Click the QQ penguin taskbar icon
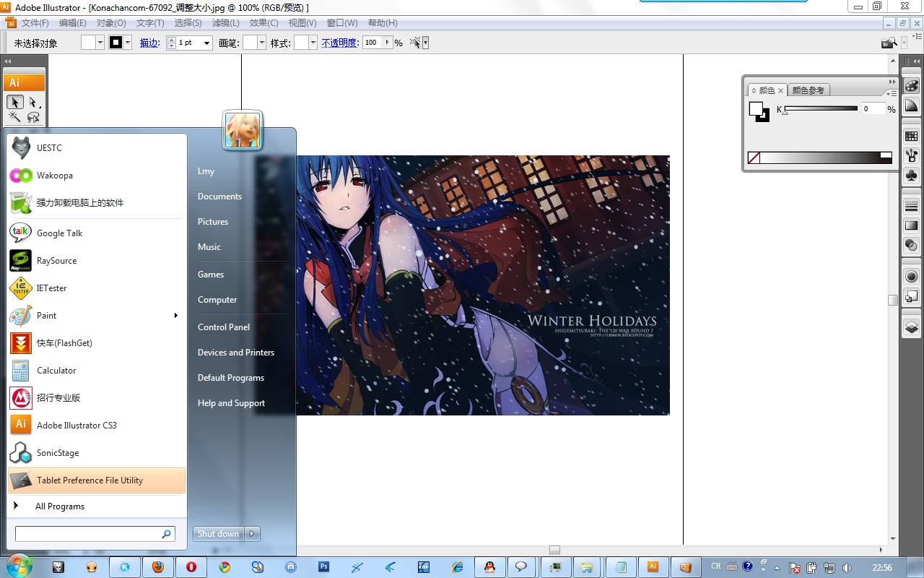924x578 pixels. (490, 567)
